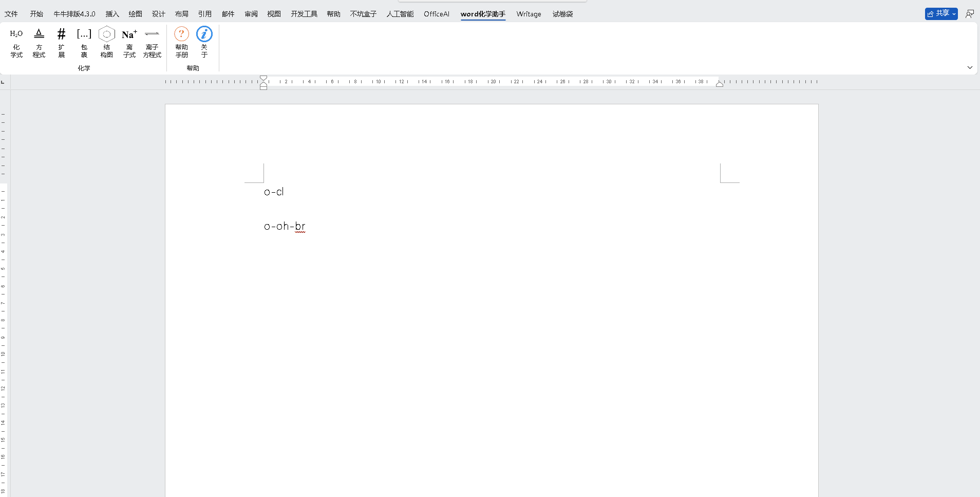
Task: Switch to the 开始 tab
Action: pos(36,14)
